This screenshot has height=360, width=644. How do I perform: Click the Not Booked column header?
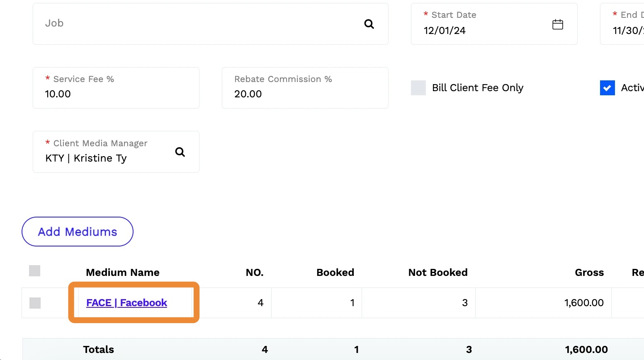[x=437, y=272]
